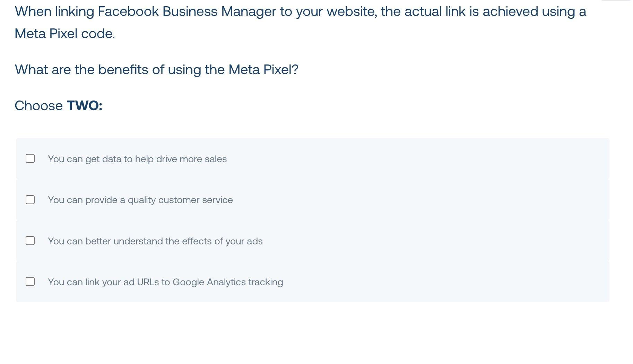Click the label 'You can get data to help drive more sales'
Image resolution: width=633 pixels, height=364 pixels.
[137, 159]
